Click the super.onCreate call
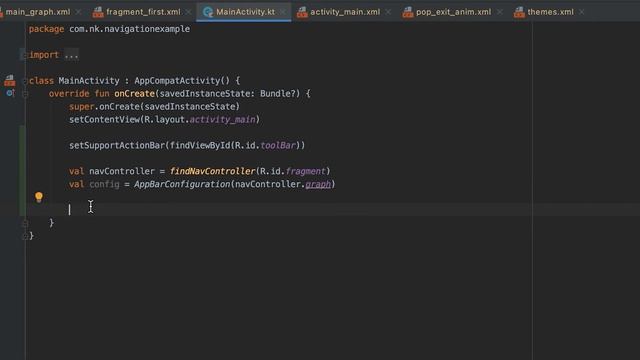This screenshot has width=640, height=360. pyautogui.click(x=154, y=107)
